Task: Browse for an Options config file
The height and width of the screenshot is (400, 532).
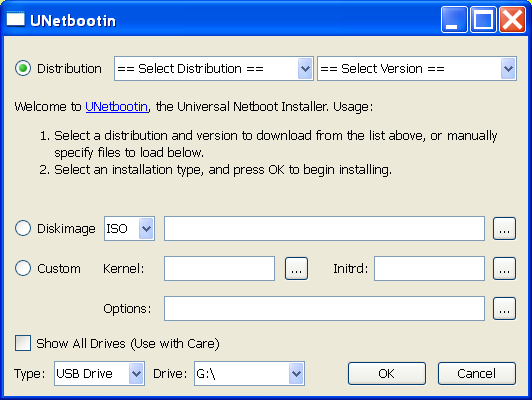Action: (x=505, y=309)
